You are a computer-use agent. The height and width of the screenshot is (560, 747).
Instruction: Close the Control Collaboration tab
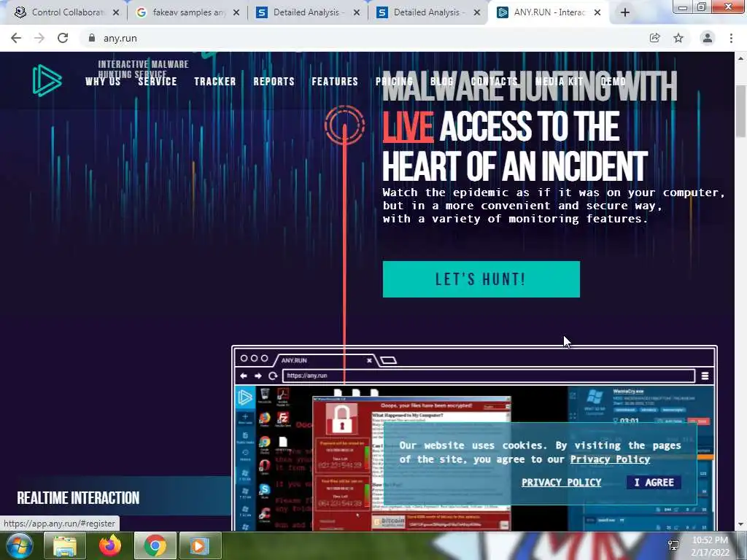point(116,13)
